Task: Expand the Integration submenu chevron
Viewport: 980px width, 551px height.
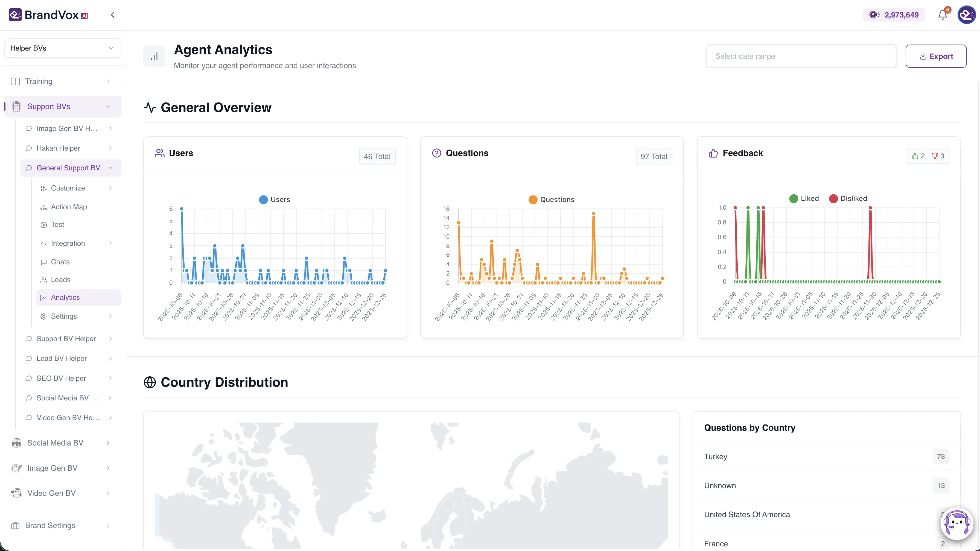Action: pos(110,243)
